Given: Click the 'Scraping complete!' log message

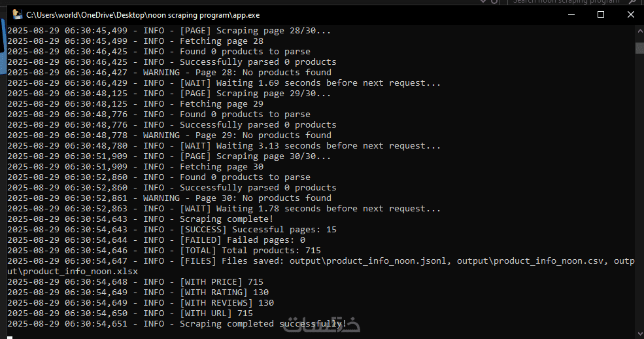Looking at the screenshot, I should (226, 219).
